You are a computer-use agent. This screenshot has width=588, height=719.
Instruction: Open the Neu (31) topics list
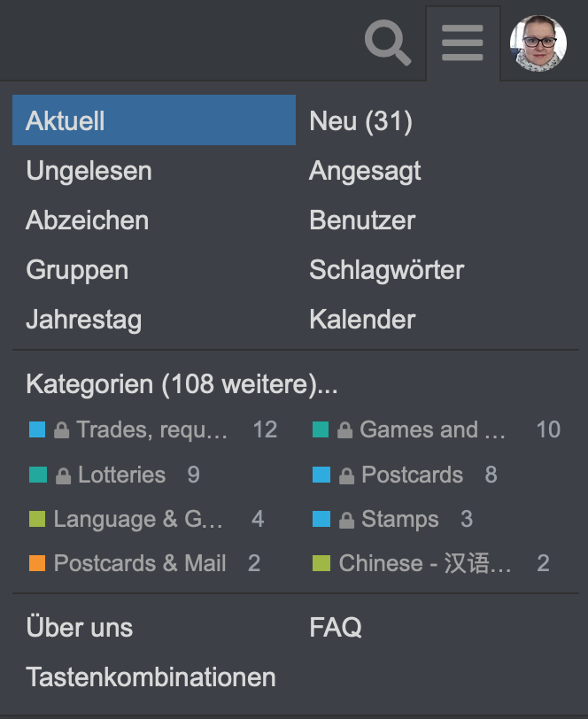[x=360, y=120]
